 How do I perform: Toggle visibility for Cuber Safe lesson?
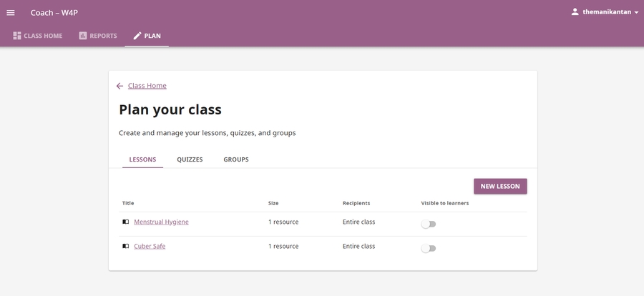pos(428,249)
